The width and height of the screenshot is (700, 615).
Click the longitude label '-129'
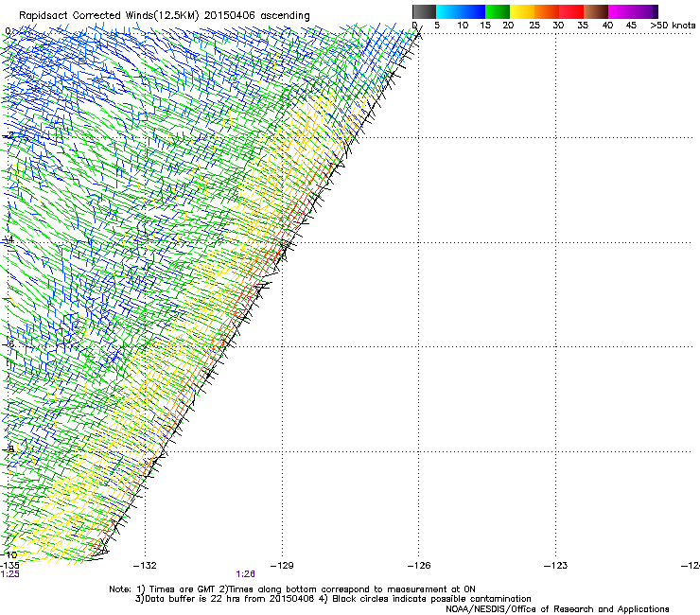[x=282, y=566]
